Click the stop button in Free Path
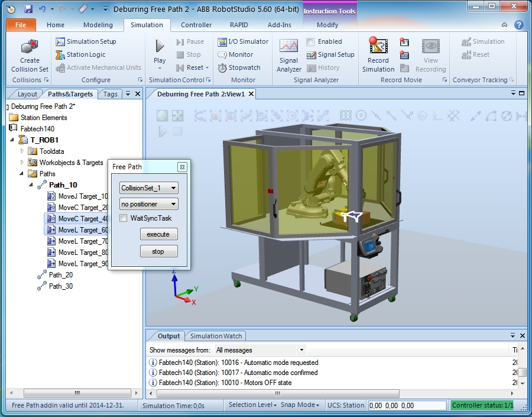 [x=158, y=251]
